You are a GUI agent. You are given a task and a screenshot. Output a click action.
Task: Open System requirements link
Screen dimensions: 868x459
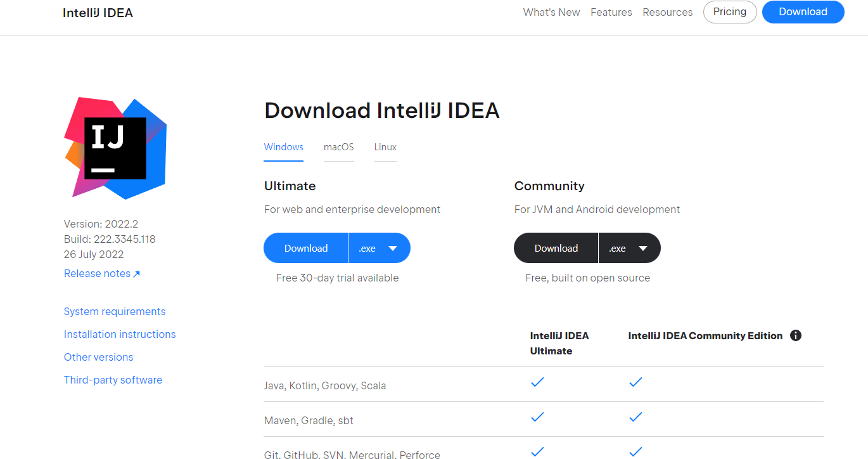[x=115, y=311]
